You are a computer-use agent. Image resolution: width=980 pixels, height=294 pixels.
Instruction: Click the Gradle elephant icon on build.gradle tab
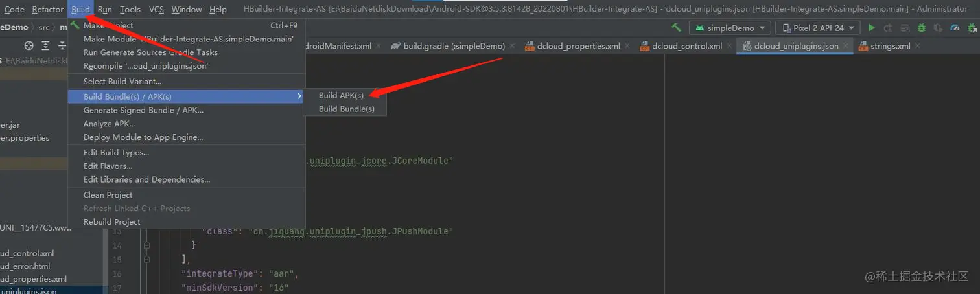click(395, 46)
